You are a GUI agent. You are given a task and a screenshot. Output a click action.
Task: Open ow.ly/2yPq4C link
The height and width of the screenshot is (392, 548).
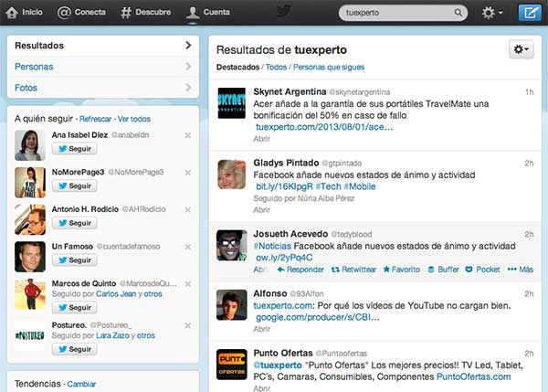(284, 258)
